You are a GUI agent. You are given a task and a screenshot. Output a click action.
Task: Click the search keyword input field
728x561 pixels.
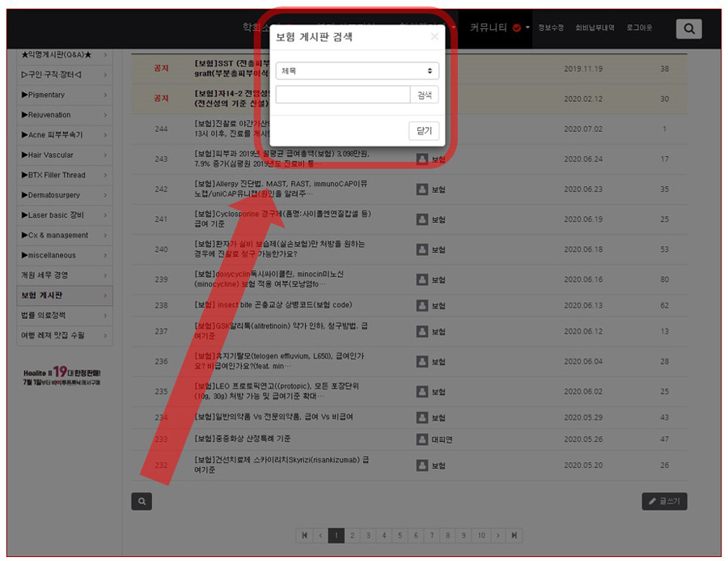click(x=343, y=95)
